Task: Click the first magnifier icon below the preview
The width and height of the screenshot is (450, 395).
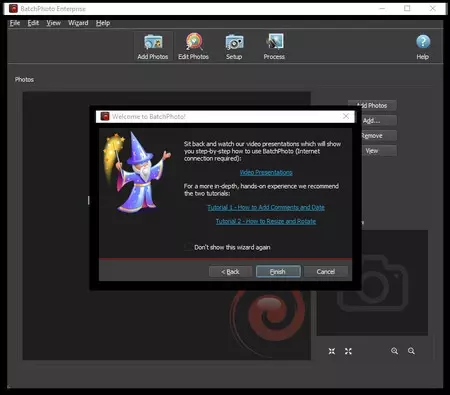Action: coord(395,351)
